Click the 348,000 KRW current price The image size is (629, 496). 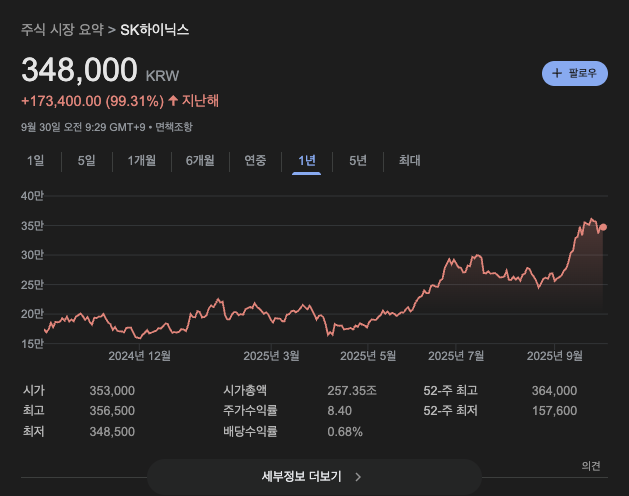tap(79, 71)
